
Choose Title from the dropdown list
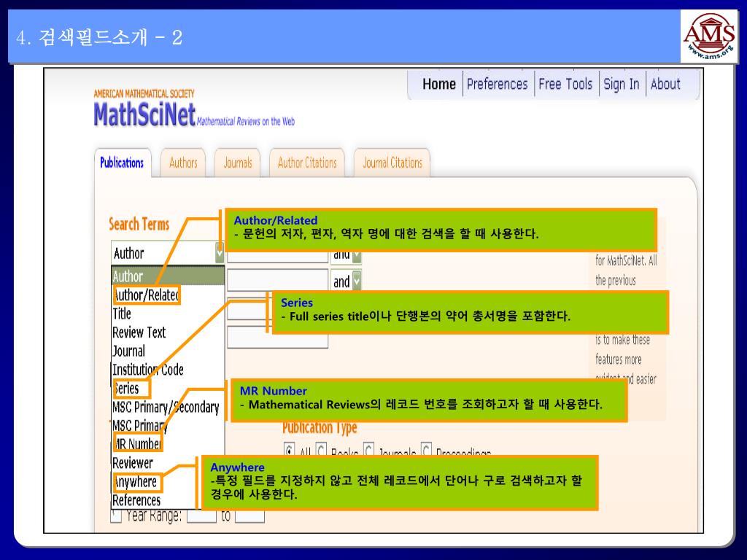(x=122, y=314)
